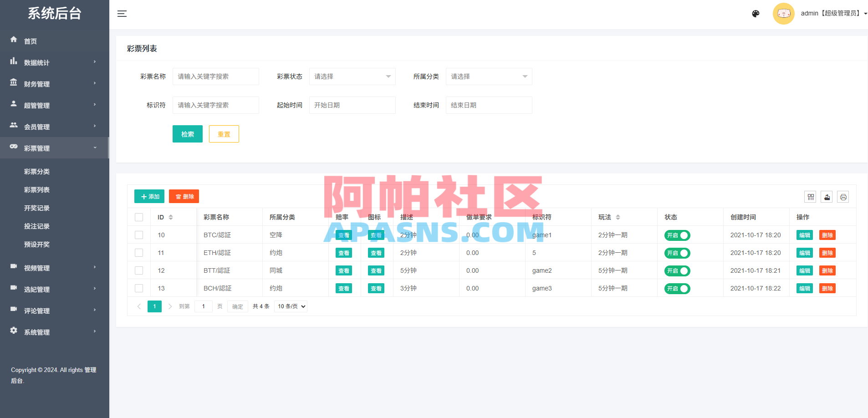
Task: Change the 10 条/页 page size selector
Action: click(x=291, y=306)
